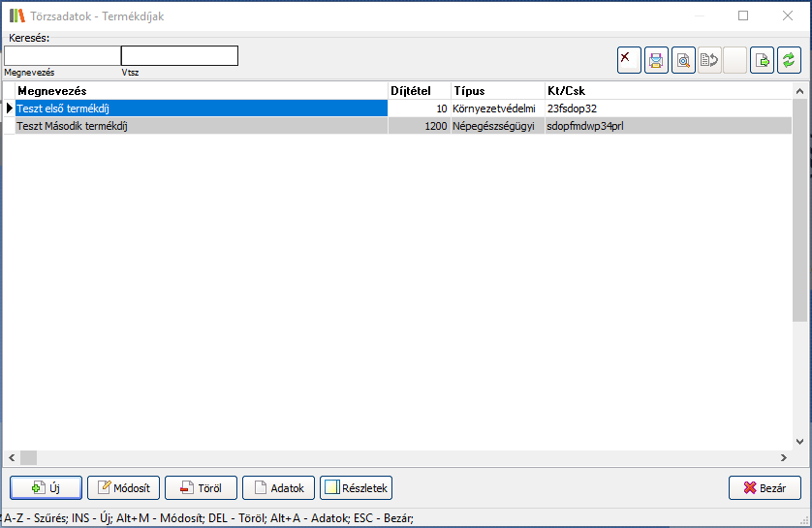The image size is (812, 528).
Task: Click the Töröl delete button
Action: (201, 488)
